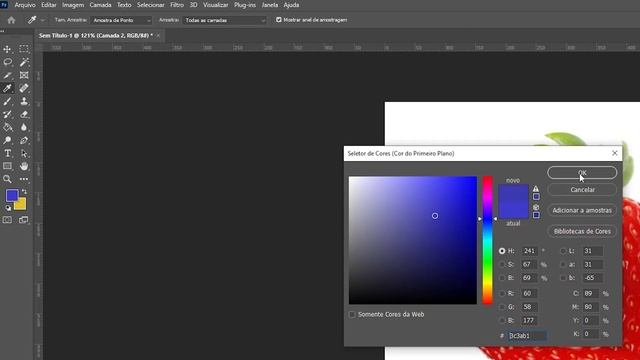Select the Lasso tool
Image resolution: width=640 pixels, height=360 pixels.
tap(7, 62)
